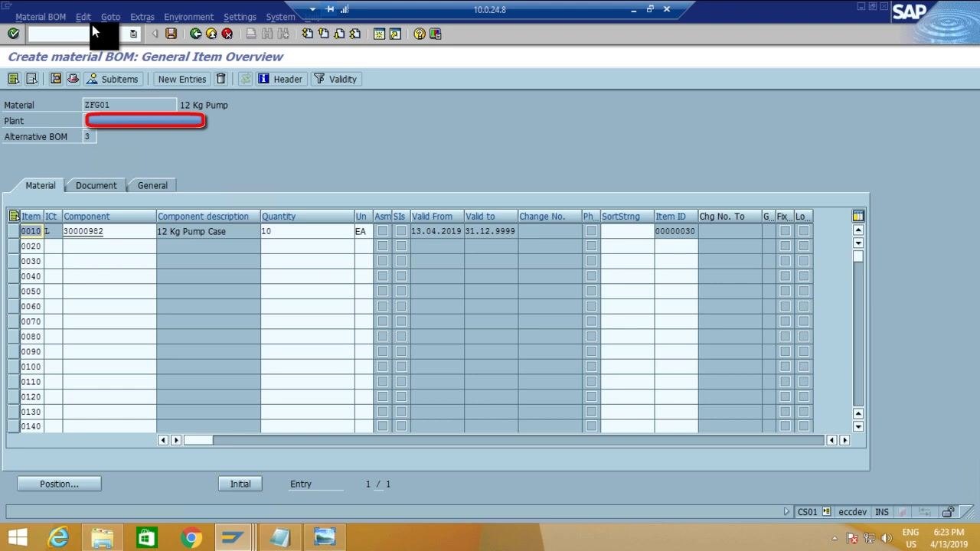This screenshot has width=980, height=551.
Task: Click the table scroll down arrow at bottom right
Action: click(x=858, y=426)
